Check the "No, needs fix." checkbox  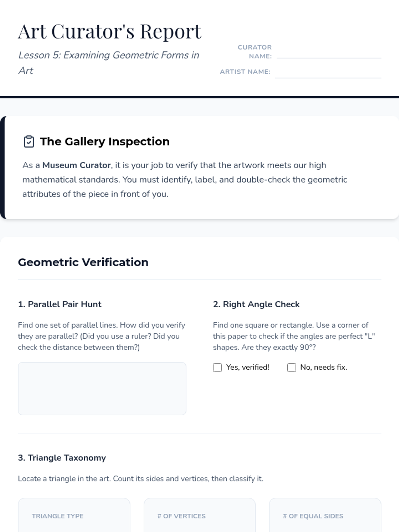tap(292, 367)
